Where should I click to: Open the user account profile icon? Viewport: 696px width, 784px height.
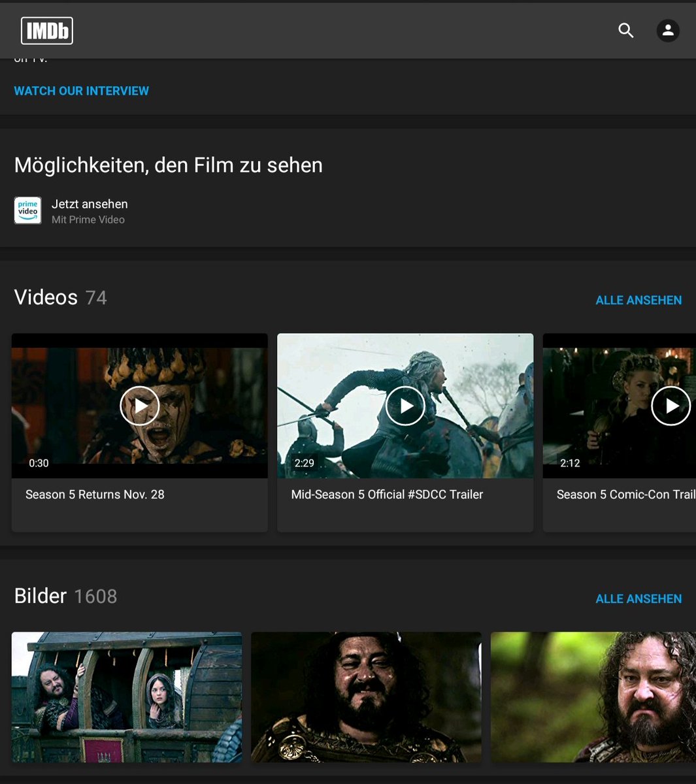click(667, 30)
